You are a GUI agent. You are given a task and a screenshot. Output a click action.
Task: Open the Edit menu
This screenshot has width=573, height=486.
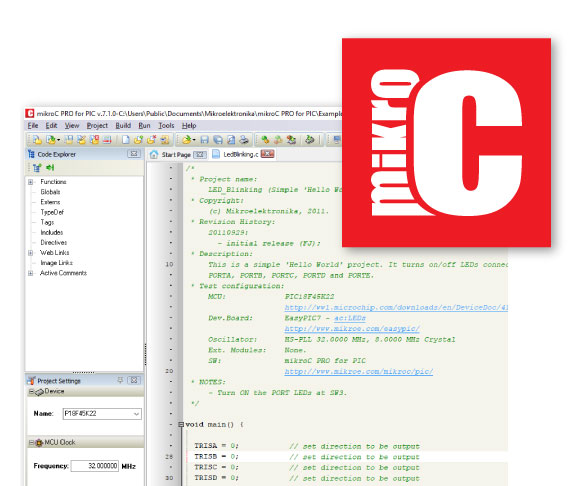tap(51, 126)
